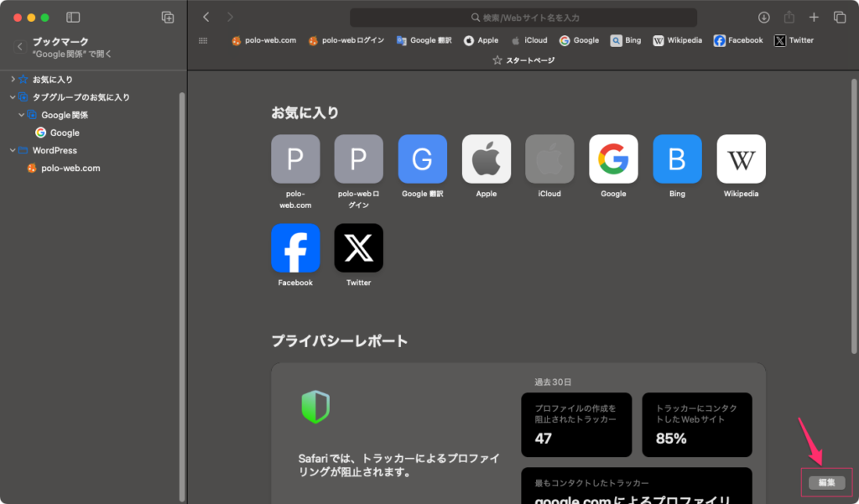Collapse the WordPress bookmarks folder

[13, 150]
